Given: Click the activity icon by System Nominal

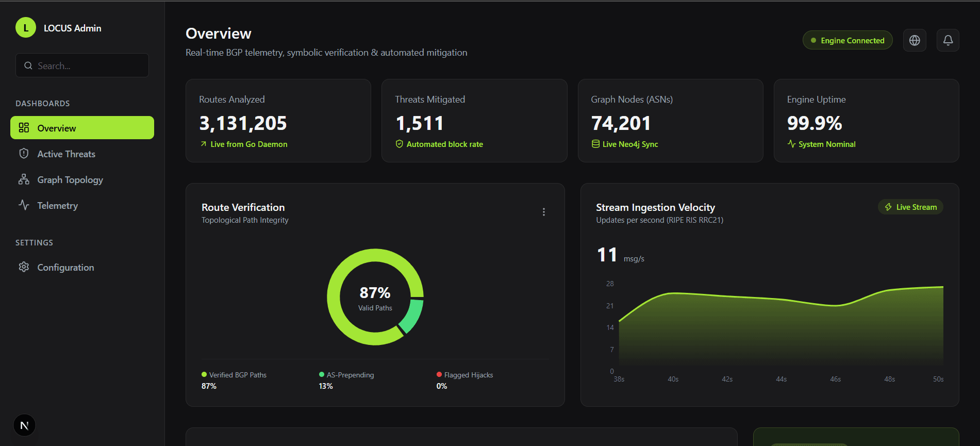Looking at the screenshot, I should pyautogui.click(x=791, y=144).
